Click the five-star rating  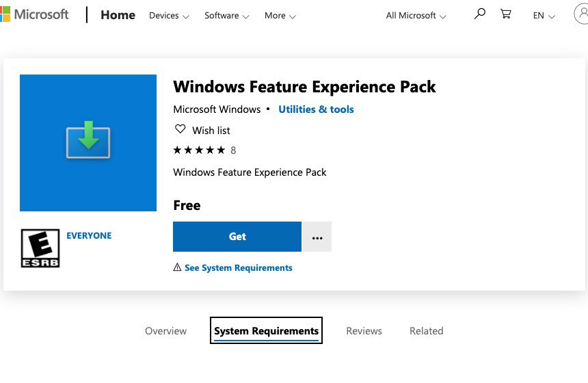tap(199, 150)
